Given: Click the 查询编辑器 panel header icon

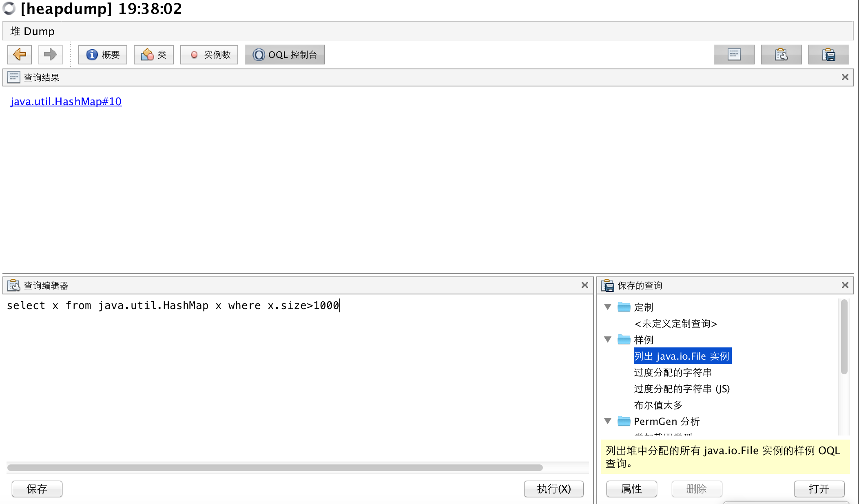Looking at the screenshot, I should pos(14,285).
